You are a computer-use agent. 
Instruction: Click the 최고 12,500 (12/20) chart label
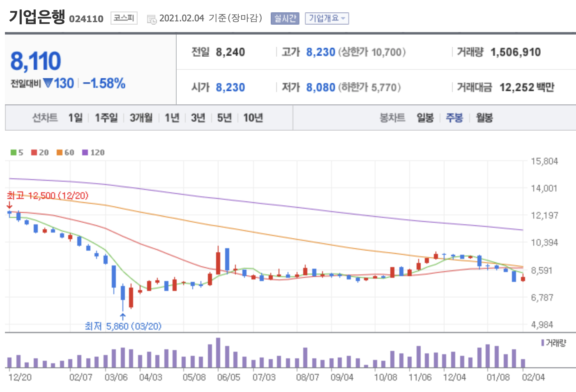(x=48, y=196)
